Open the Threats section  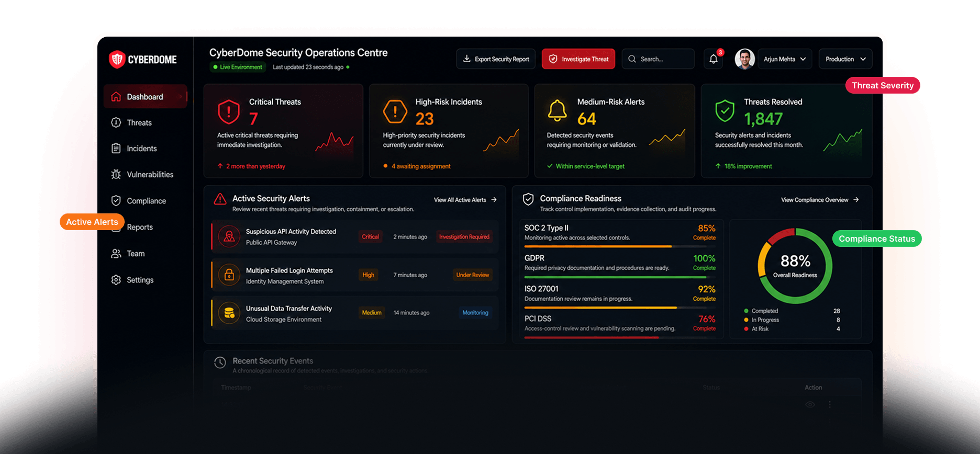139,122
